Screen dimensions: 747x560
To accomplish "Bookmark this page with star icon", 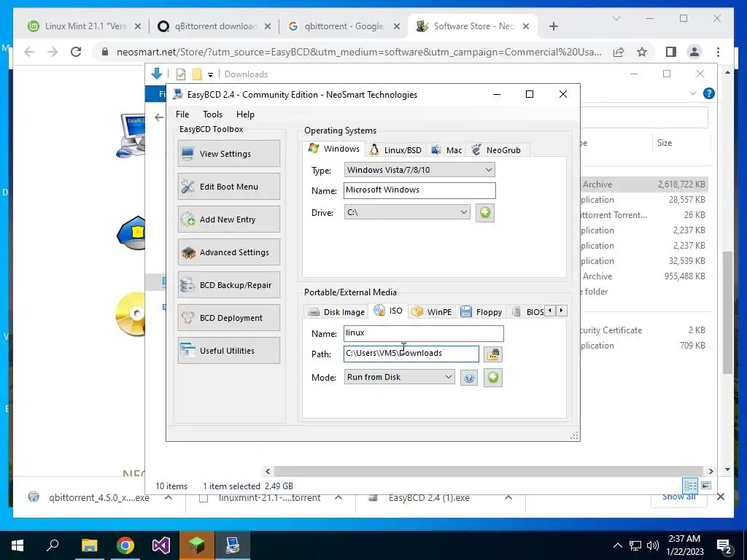I will point(642,52).
